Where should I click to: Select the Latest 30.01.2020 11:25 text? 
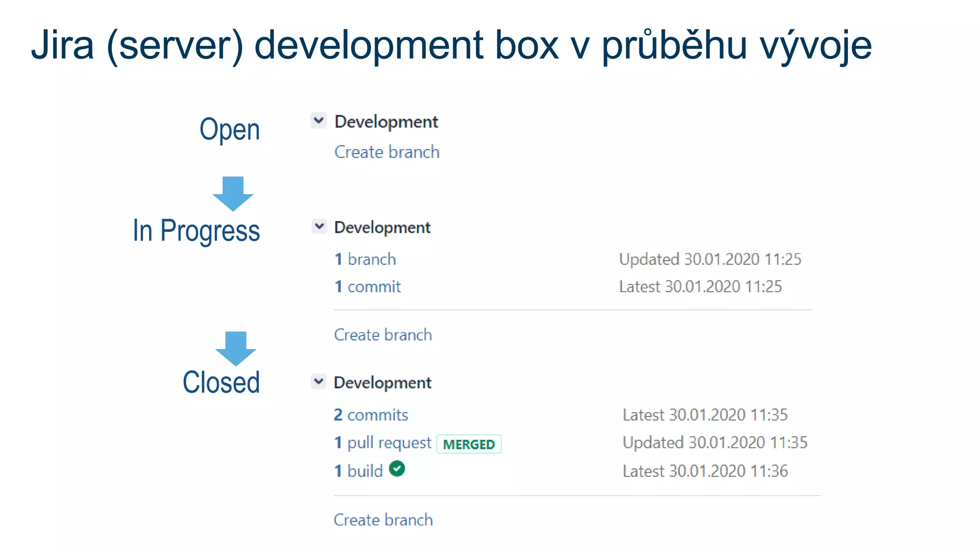pos(701,287)
